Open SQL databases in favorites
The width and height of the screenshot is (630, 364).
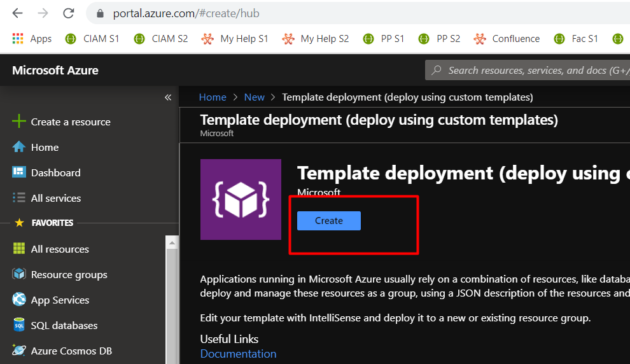(x=64, y=325)
